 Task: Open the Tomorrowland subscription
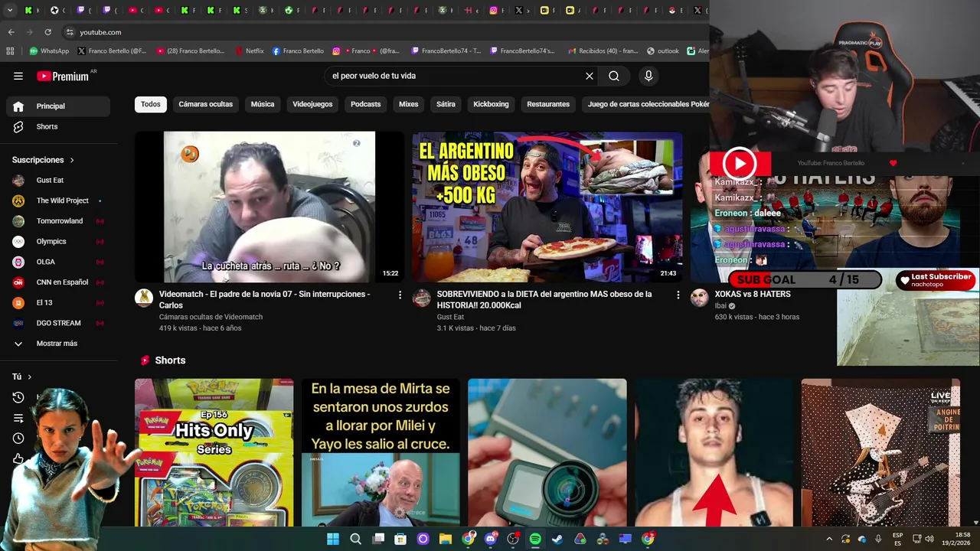click(x=58, y=221)
